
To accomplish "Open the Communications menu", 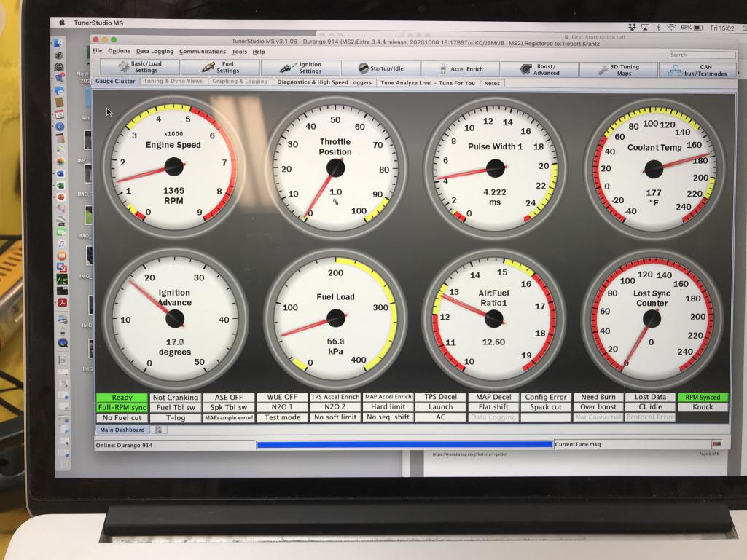I will click(203, 52).
